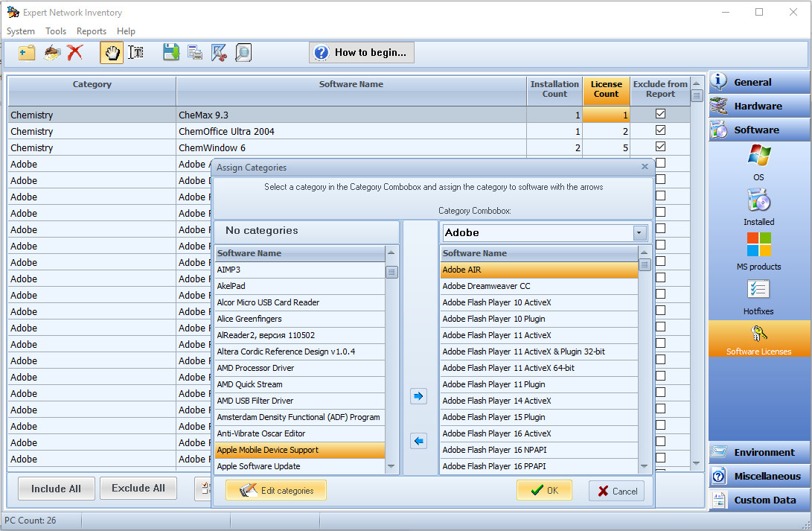Open the OS section icon in sidebar
Screen dimensions: 812x531
pos(758,156)
